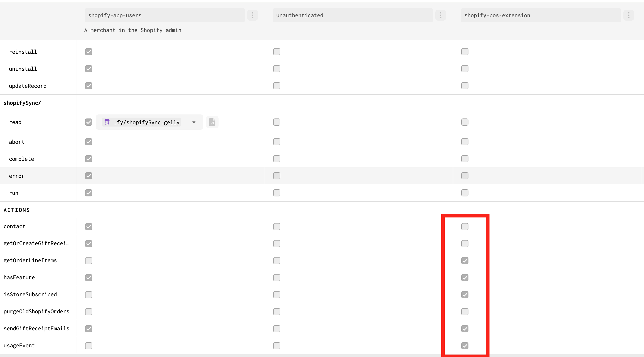This screenshot has height=357, width=644.
Task: Enable contact action for shopify-pos-extension
Action: 464,226
